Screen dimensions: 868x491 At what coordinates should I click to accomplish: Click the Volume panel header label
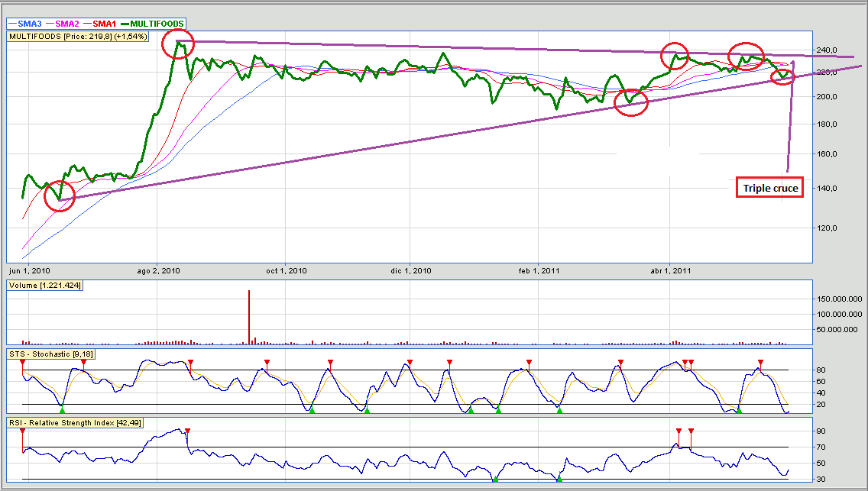click(x=44, y=285)
